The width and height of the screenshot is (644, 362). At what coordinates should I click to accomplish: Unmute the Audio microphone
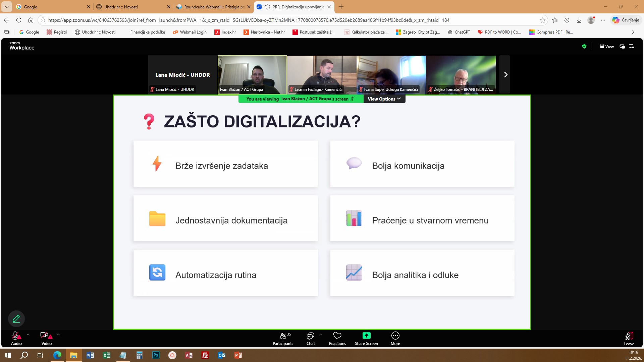click(x=16, y=336)
